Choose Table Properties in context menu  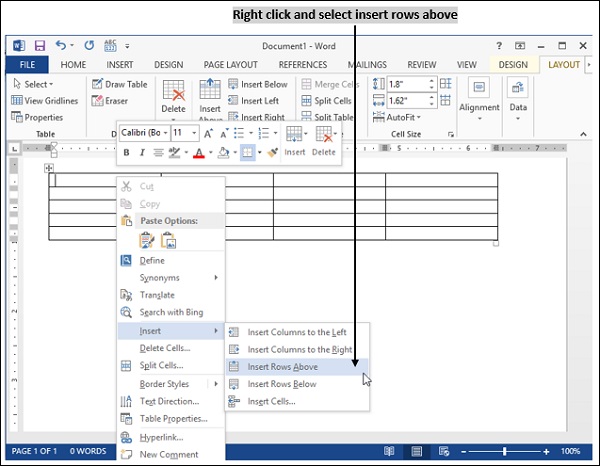[173, 419]
